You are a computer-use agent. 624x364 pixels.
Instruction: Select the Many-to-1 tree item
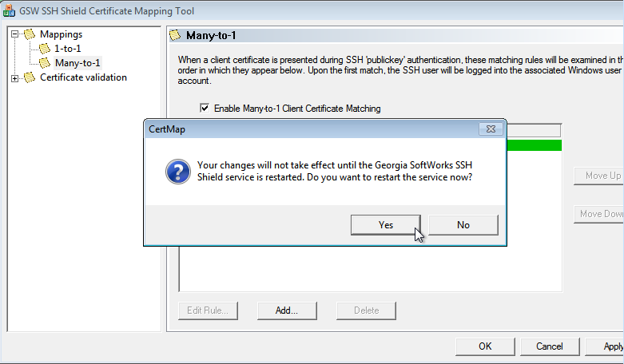pos(78,63)
